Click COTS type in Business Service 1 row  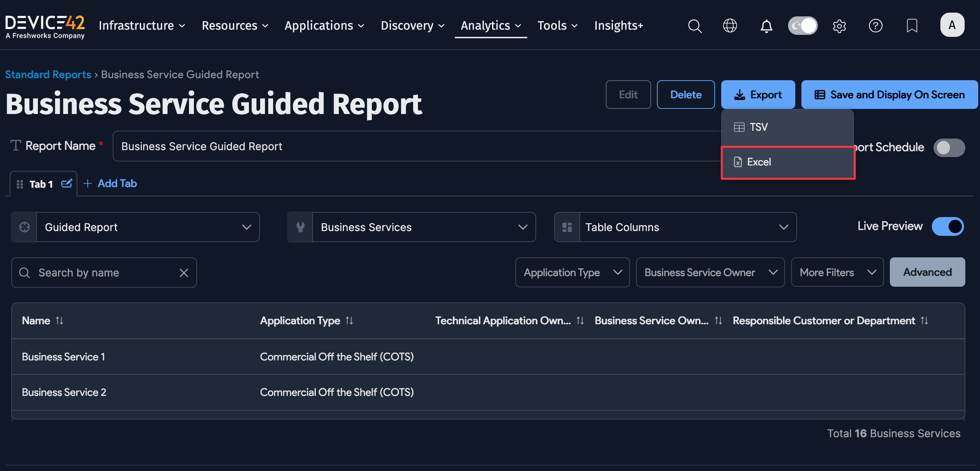point(337,357)
